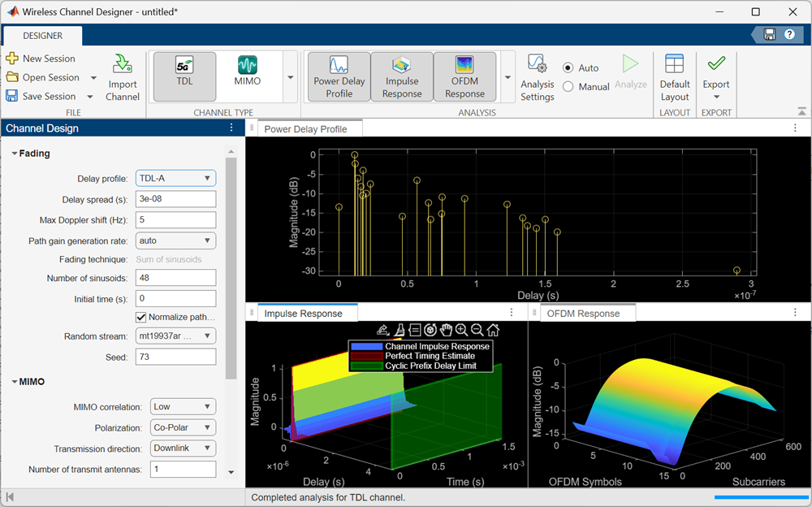Collapse the Fading section

point(13,153)
